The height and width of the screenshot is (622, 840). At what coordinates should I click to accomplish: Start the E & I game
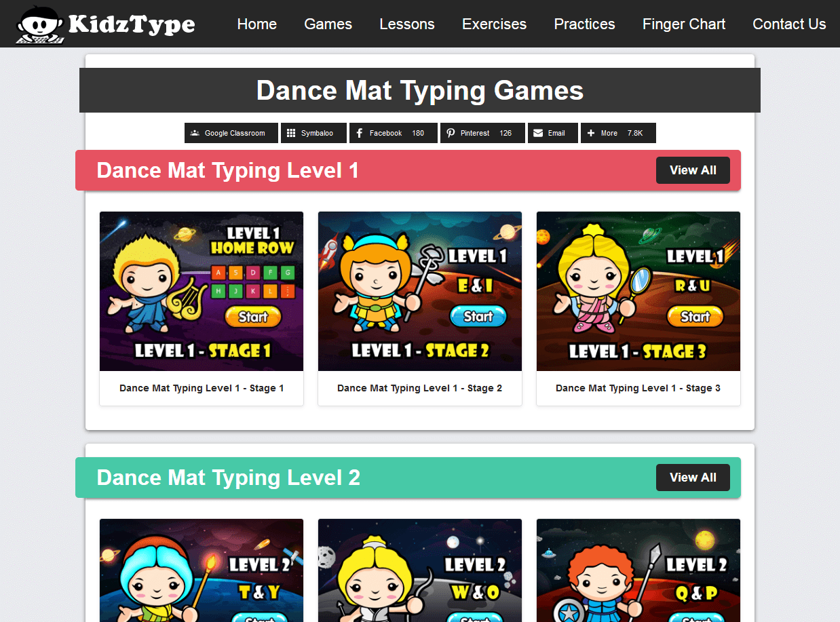coord(478,316)
